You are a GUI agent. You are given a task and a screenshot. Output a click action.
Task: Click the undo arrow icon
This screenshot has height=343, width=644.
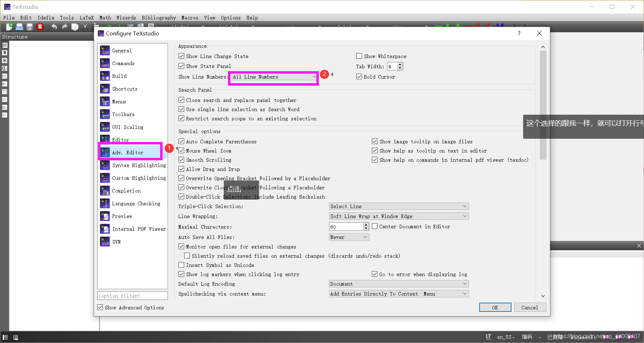(54, 27)
